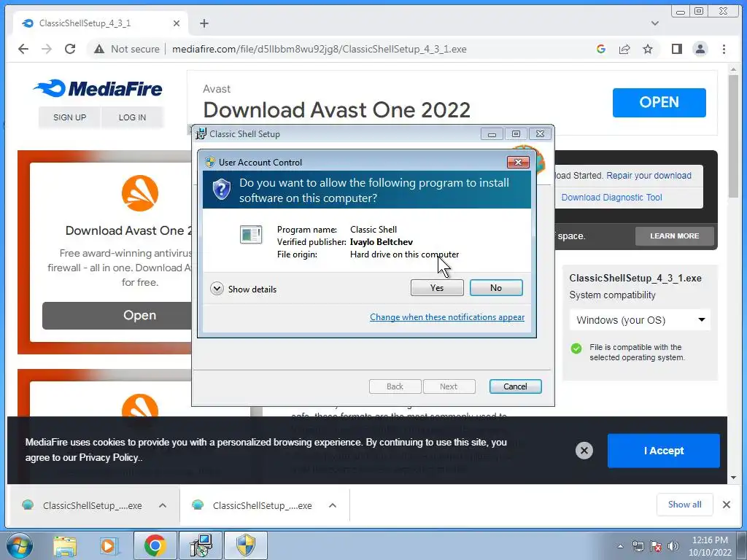Accept cookies with I Accept
The height and width of the screenshot is (560, 747).
point(663,451)
